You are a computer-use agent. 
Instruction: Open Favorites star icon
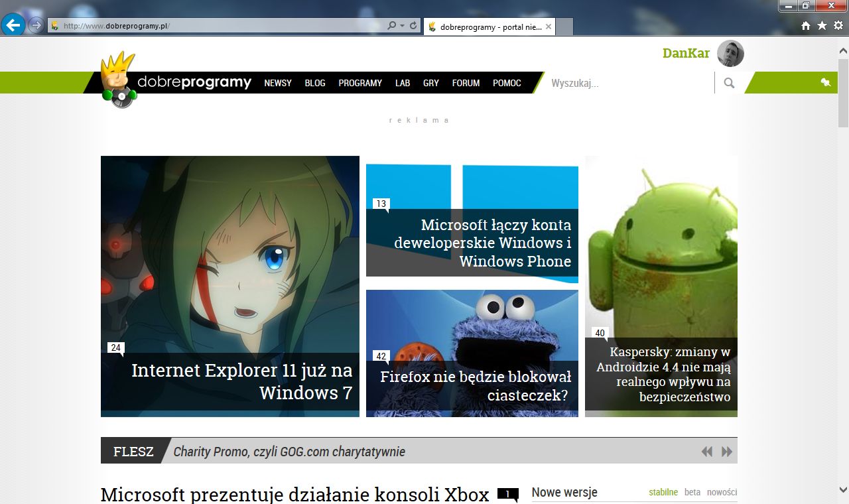822,26
